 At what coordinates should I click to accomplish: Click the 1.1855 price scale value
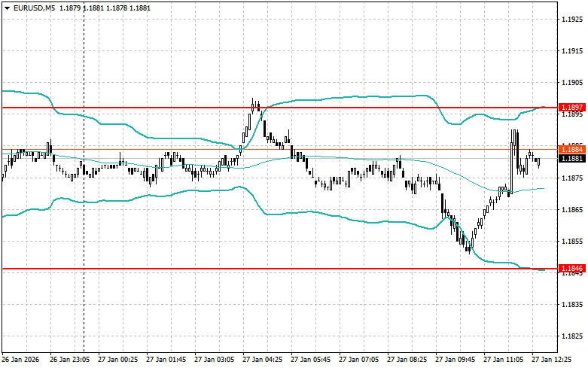pyautogui.click(x=572, y=242)
